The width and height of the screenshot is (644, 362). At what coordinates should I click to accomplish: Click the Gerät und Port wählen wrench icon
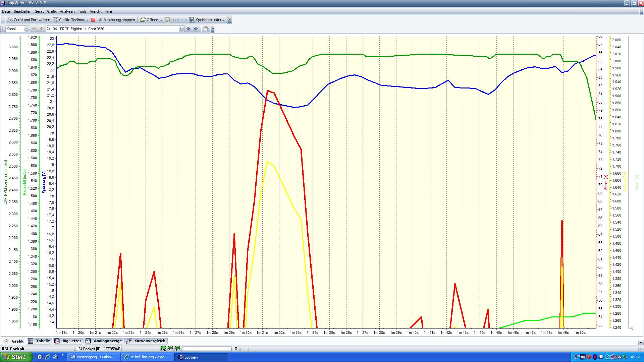[x=10, y=20]
